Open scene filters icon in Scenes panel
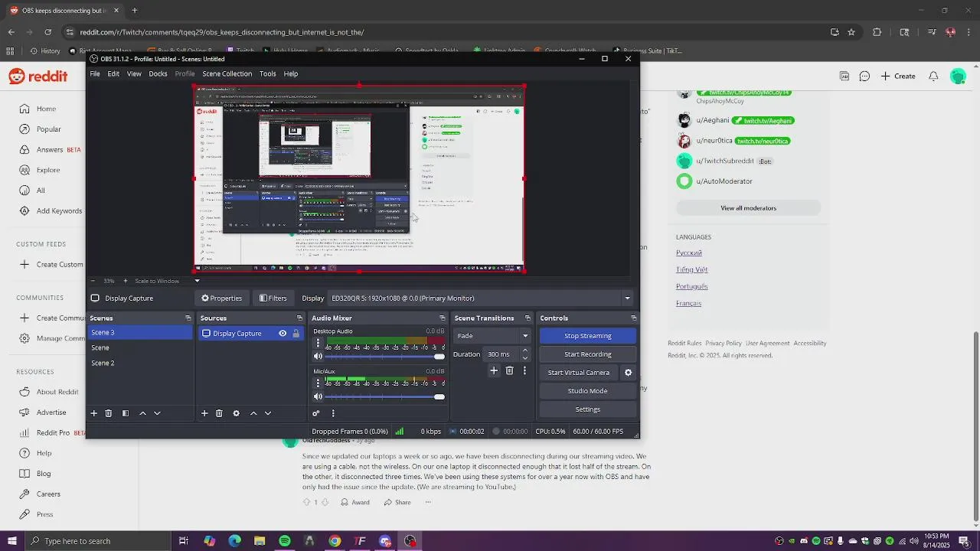 (126, 413)
